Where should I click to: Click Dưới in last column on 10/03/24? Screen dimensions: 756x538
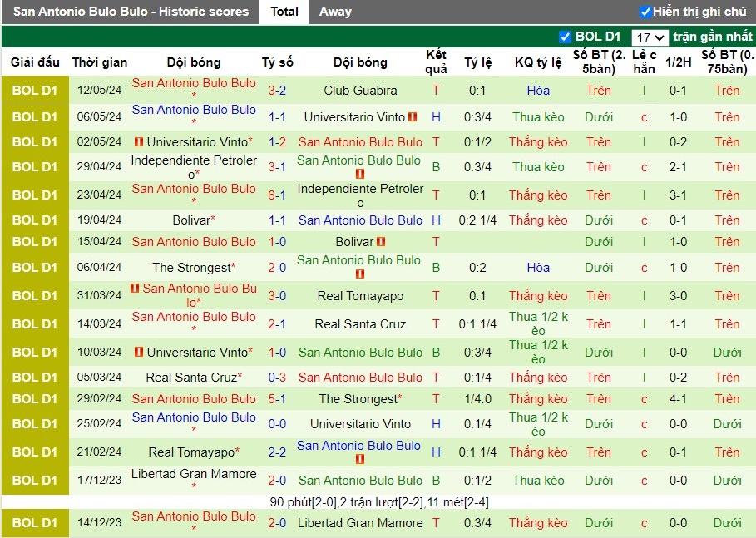coord(727,353)
